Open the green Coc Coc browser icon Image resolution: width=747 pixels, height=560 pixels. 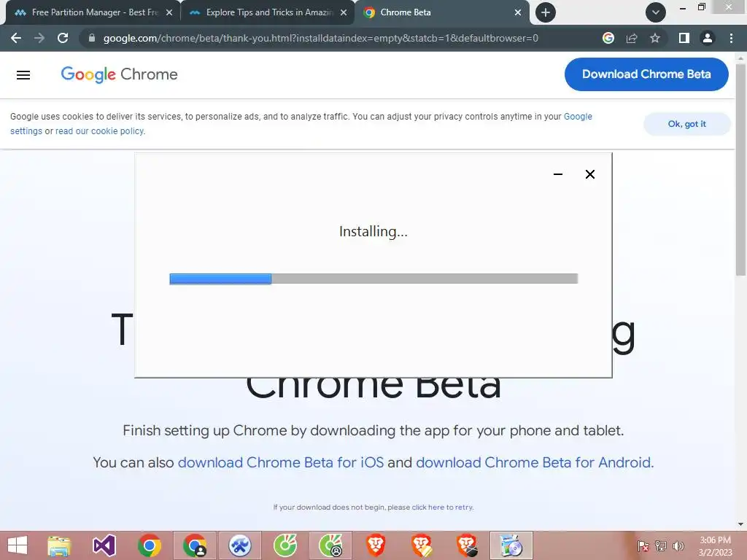tap(285, 545)
